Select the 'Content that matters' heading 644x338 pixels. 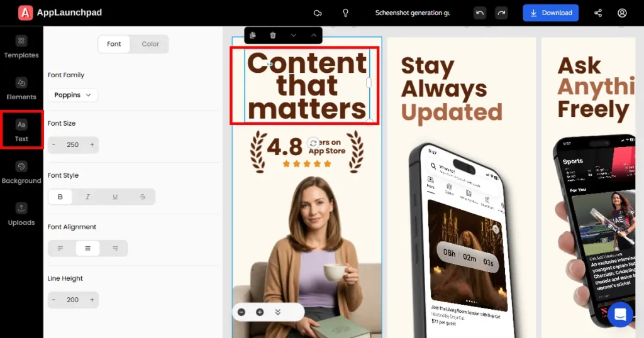click(307, 85)
